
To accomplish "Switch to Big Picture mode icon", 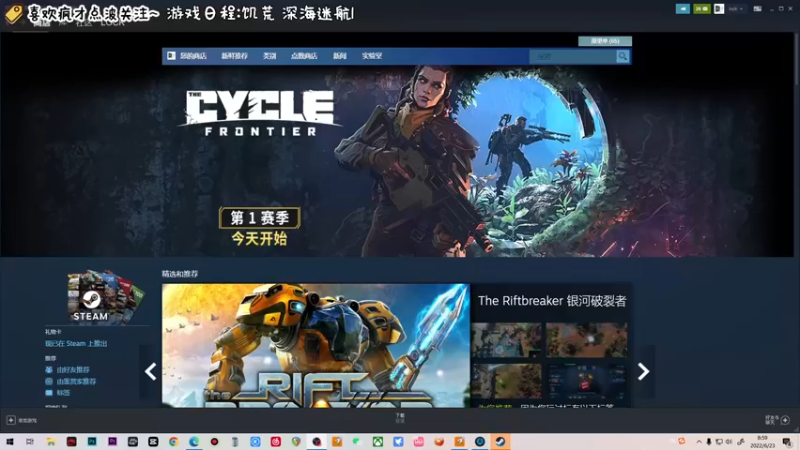I will coord(758,9).
